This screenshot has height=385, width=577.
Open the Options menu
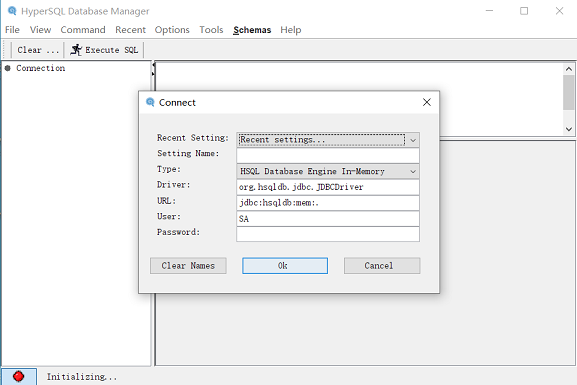click(172, 30)
